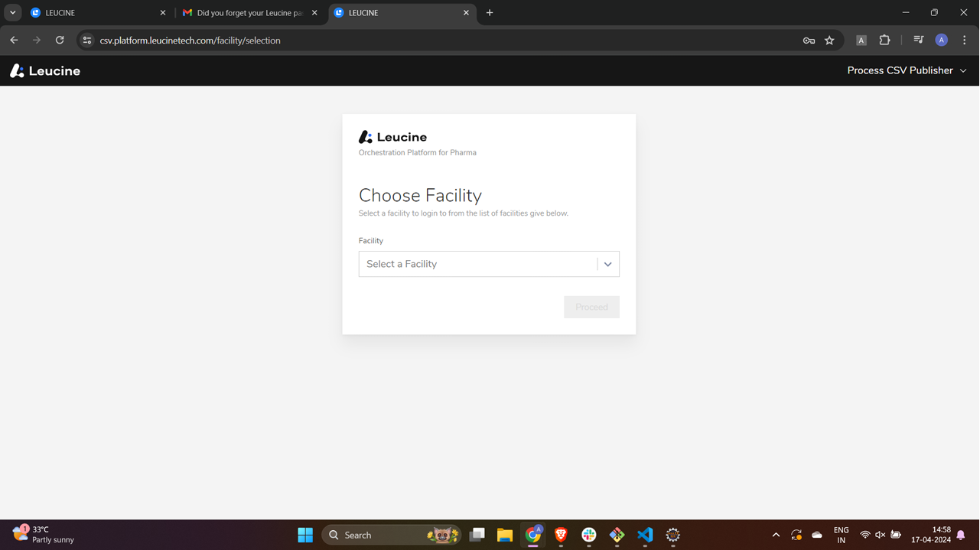The image size is (980, 550).
Task: Open the Wi-Fi network tray icon
Action: [865, 535]
